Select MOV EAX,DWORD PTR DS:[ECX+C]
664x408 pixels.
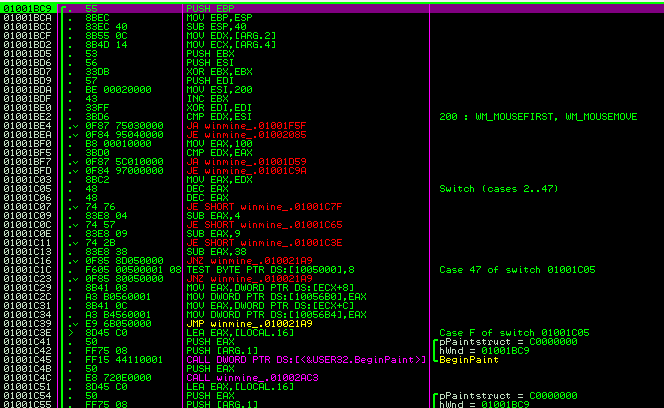pyautogui.click(x=270, y=305)
